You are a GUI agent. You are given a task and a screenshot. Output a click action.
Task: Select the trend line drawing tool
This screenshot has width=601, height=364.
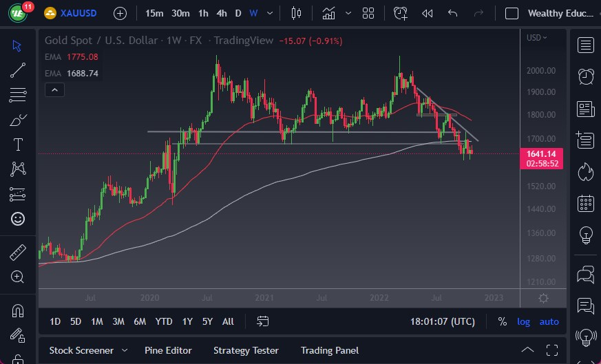[18, 69]
